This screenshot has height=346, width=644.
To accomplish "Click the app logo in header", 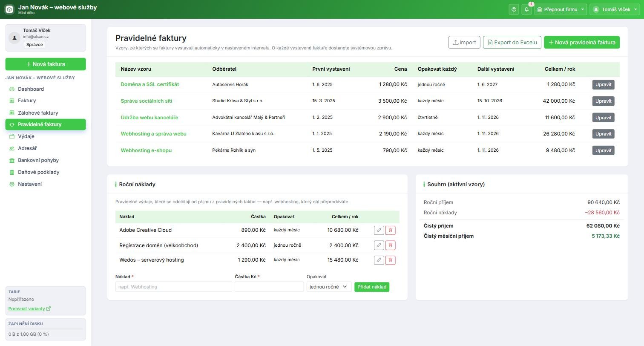I will (9, 9).
